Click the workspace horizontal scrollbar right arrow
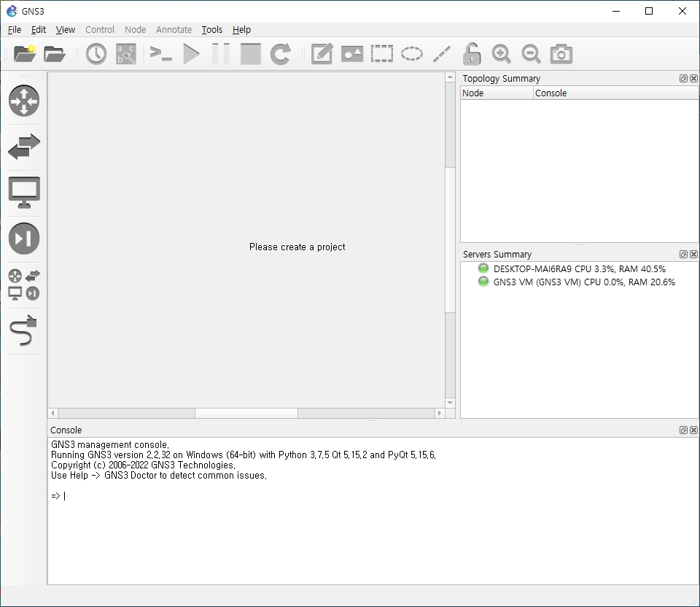 coord(440,413)
